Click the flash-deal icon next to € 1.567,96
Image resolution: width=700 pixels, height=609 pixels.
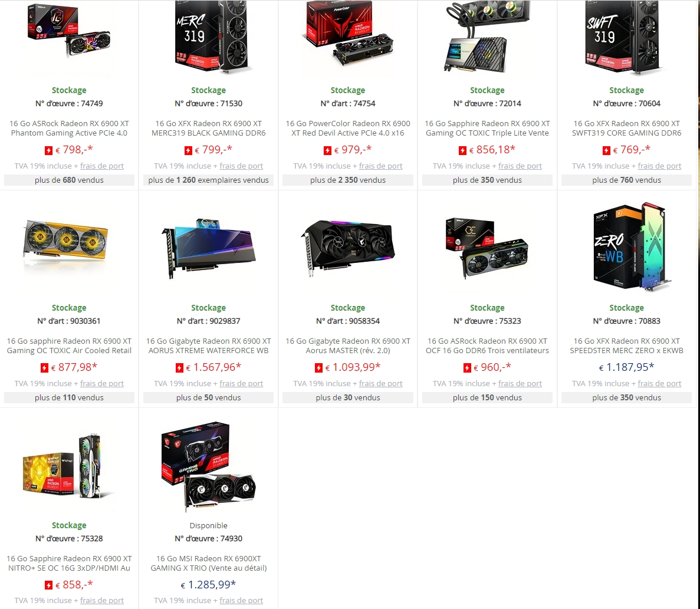click(x=179, y=368)
